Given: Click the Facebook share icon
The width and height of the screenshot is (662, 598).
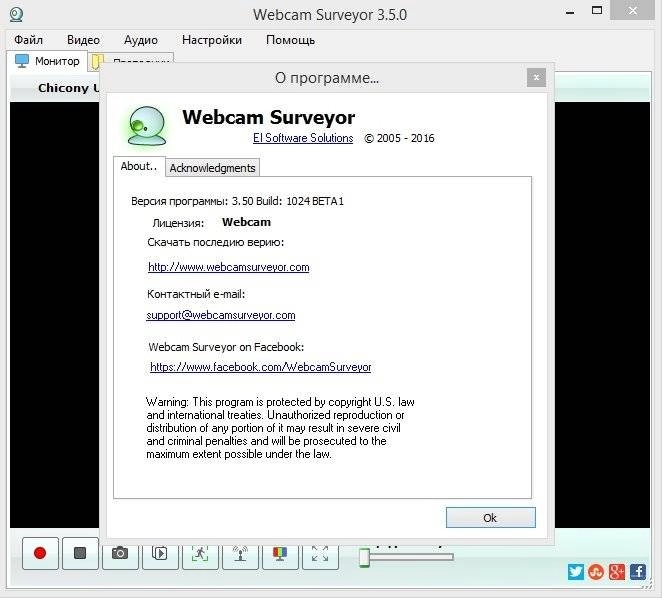Looking at the screenshot, I should point(638,572).
